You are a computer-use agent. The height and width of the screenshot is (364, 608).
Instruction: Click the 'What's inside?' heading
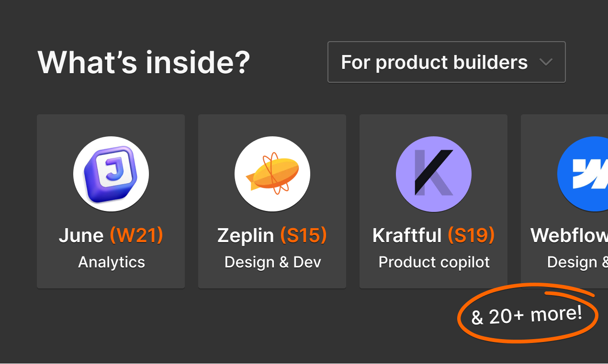(x=144, y=62)
